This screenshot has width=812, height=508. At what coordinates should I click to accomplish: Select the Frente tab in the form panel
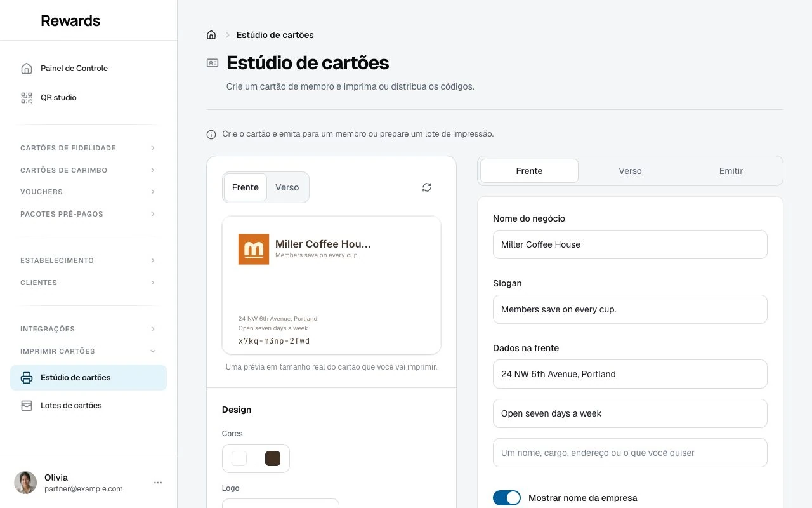[x=529, y=171]
